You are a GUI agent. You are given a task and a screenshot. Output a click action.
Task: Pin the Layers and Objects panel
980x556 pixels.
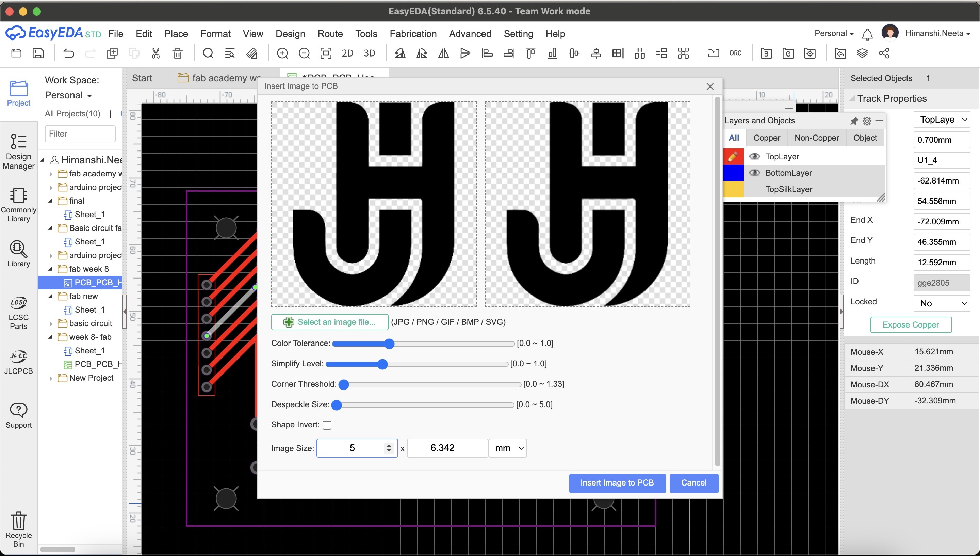coord(854,121)
